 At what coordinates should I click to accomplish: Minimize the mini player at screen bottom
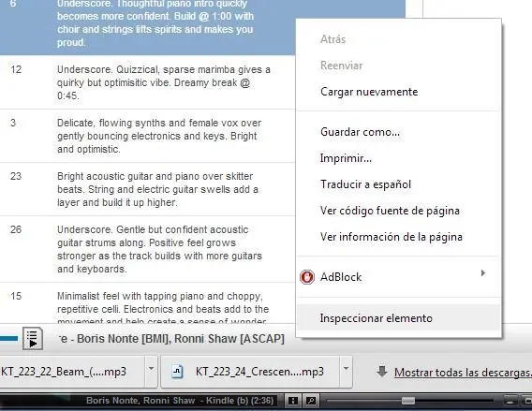coord(510,401)
